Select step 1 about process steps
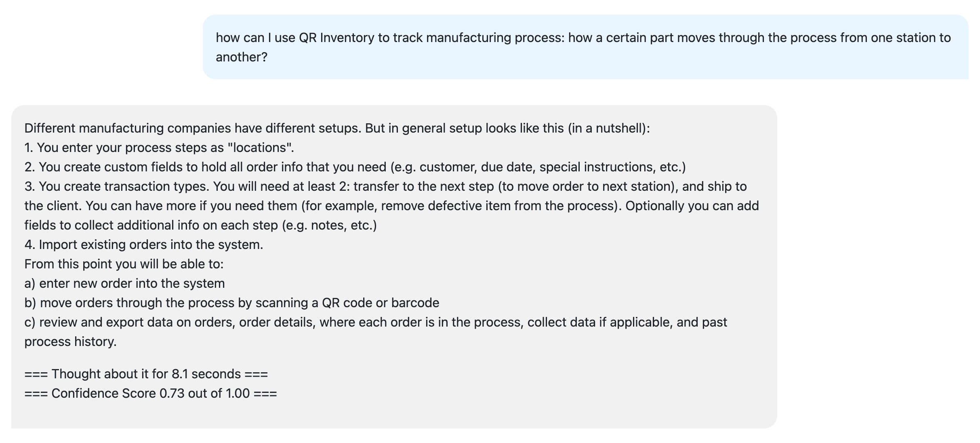 pos(159,148)
